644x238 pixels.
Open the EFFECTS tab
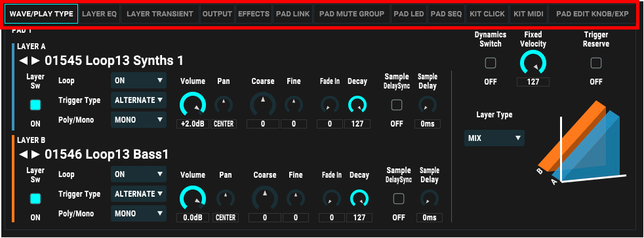tap(253, 14)
